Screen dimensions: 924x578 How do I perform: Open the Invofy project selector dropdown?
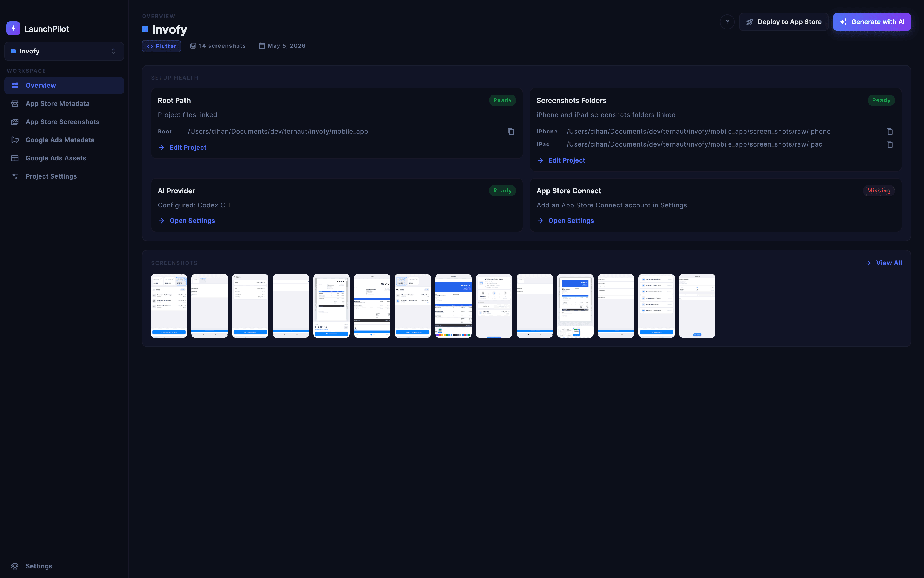64,51
